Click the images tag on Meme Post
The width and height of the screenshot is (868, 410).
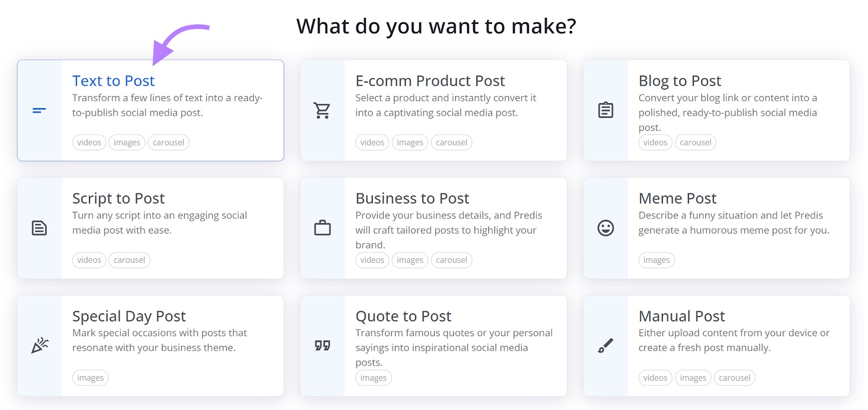656,260
